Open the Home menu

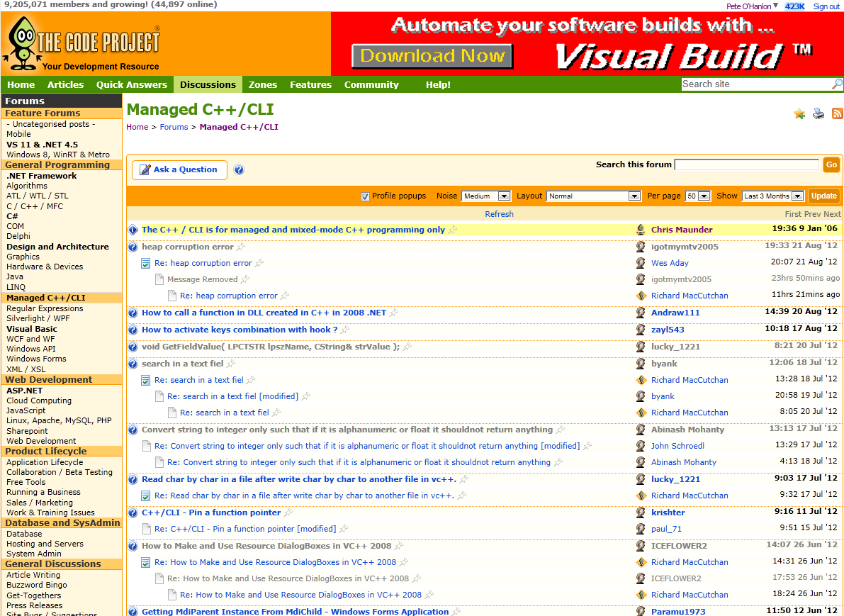pos(21,84)
